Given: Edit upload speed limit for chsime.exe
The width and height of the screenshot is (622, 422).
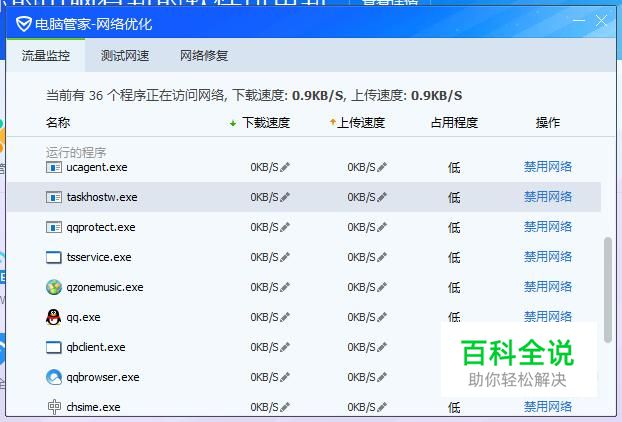Looking at the screenshot, I should [x=382, y=407].
